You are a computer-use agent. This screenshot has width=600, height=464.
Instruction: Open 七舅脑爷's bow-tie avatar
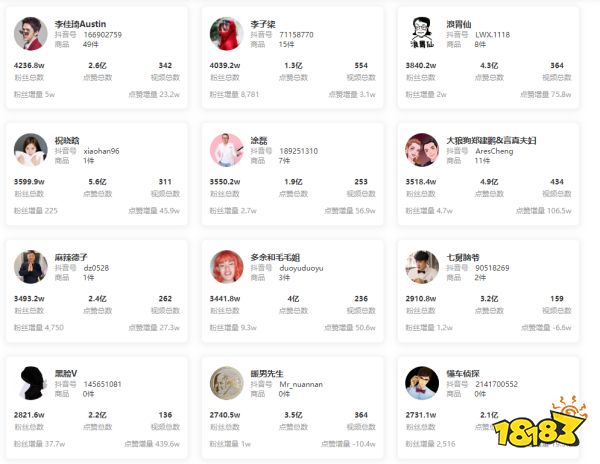tap(422, 267)
